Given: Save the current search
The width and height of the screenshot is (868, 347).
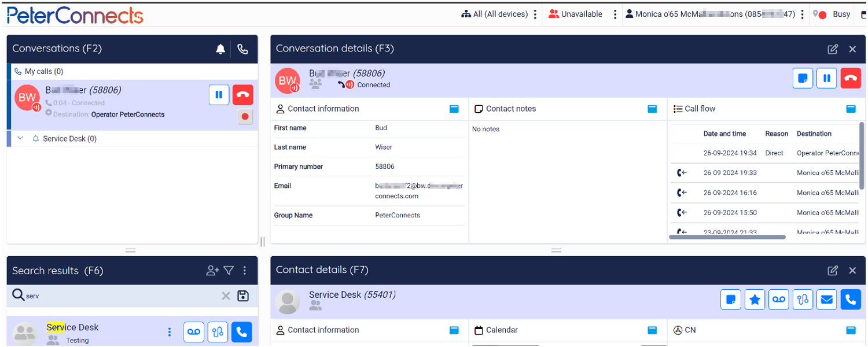Looking at the screenshot, I should [x=243, y=296].
